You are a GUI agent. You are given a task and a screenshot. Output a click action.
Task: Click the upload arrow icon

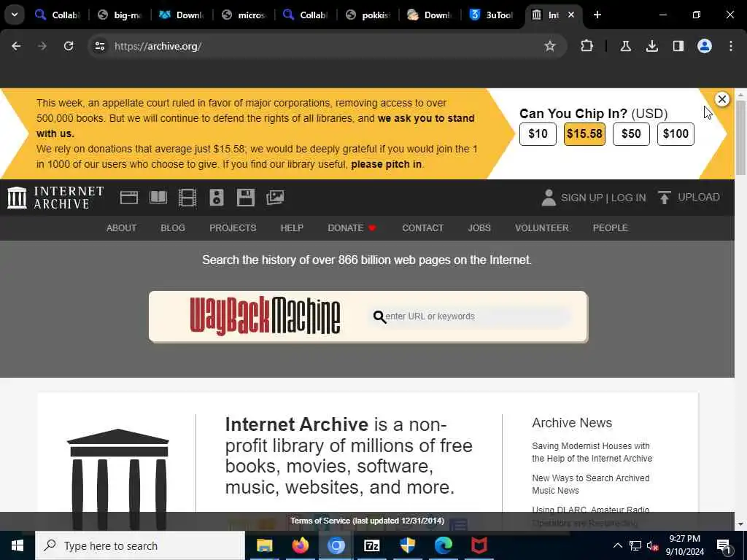coord(664,197)
